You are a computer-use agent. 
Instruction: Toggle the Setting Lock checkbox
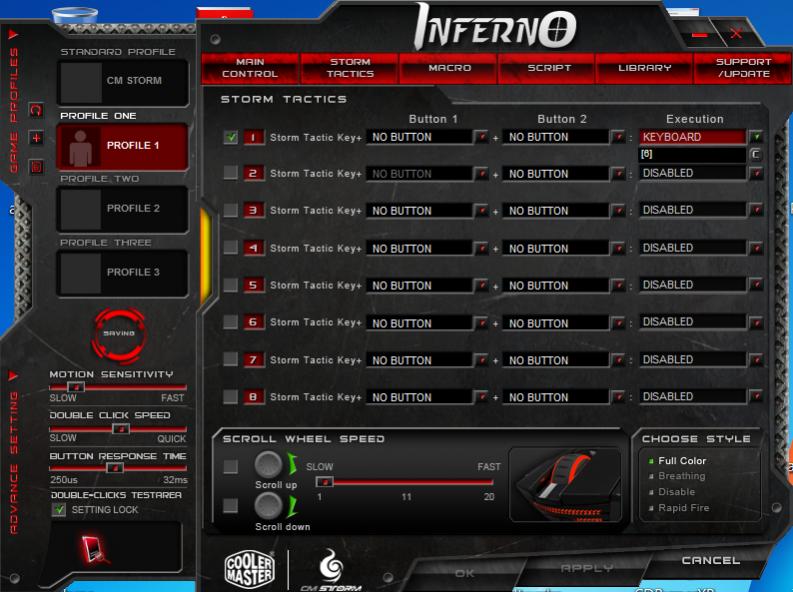59,510
